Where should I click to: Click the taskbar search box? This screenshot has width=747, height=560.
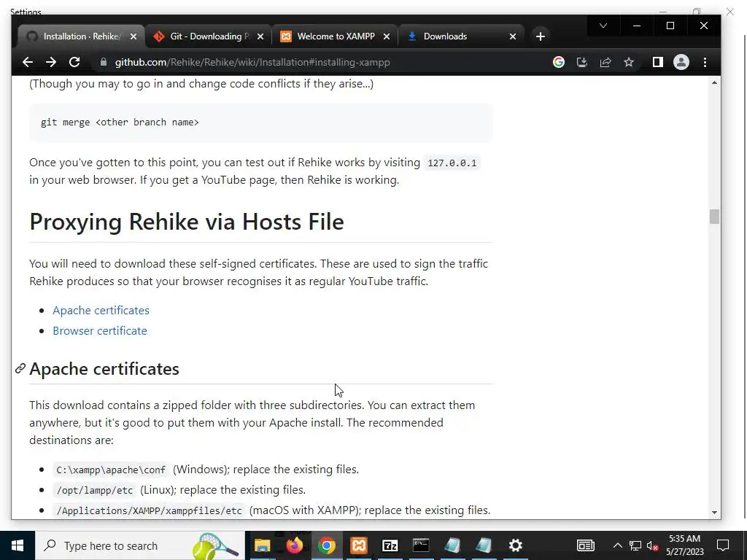click(139, 545)
